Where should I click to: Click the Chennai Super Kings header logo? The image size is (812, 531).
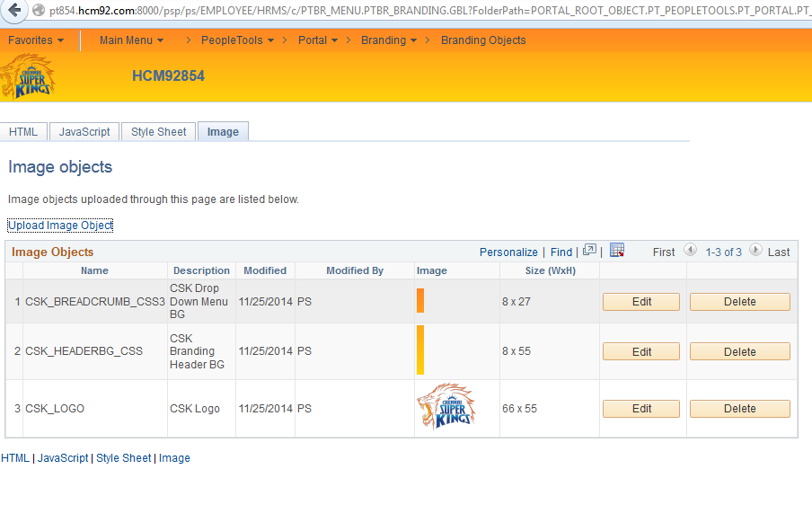(x=28, y=76)
